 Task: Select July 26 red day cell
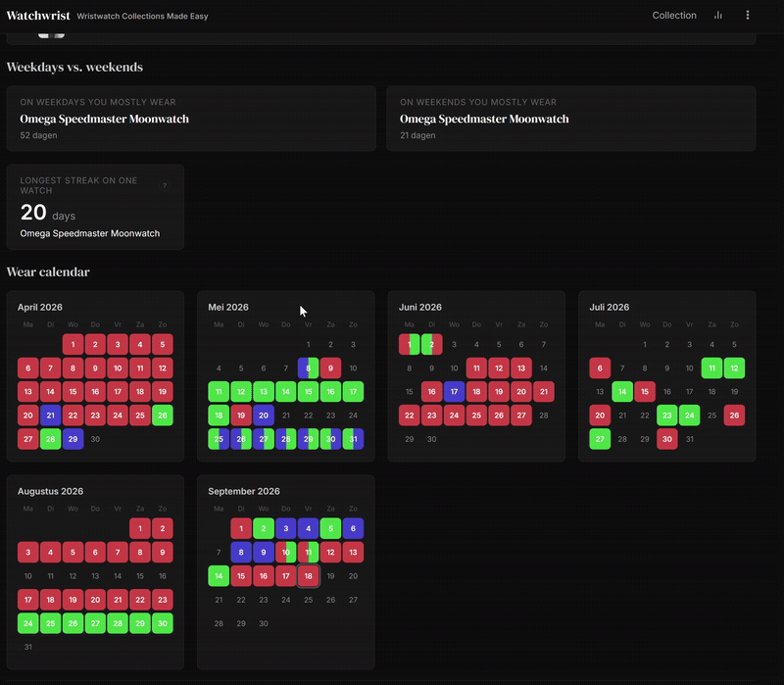pyautogui.click(x=734, y=415)
